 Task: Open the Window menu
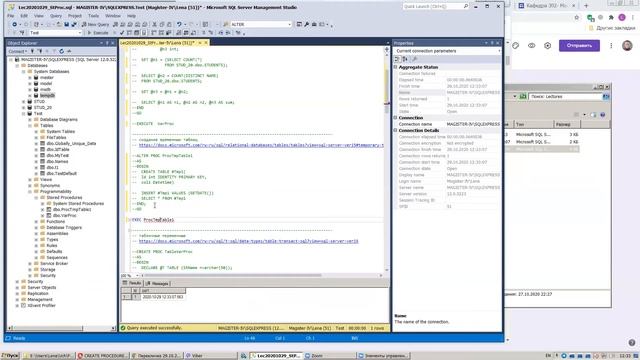(x=113, y=16)
